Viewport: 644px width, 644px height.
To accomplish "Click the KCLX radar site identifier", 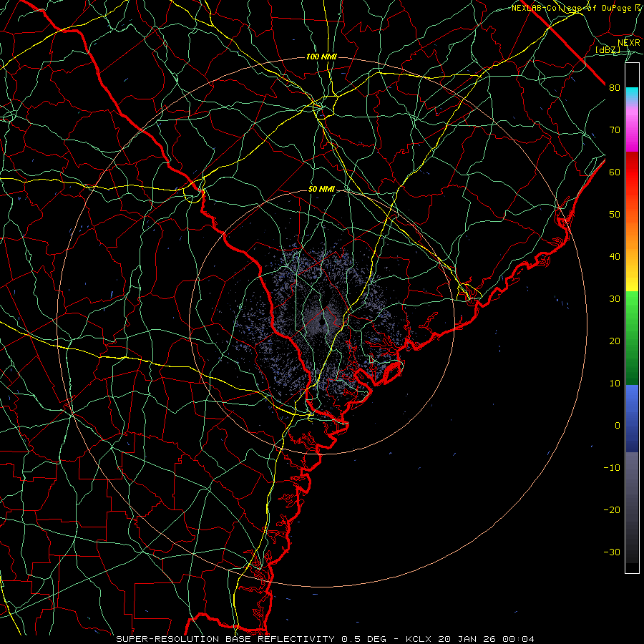I will (420, 639).
